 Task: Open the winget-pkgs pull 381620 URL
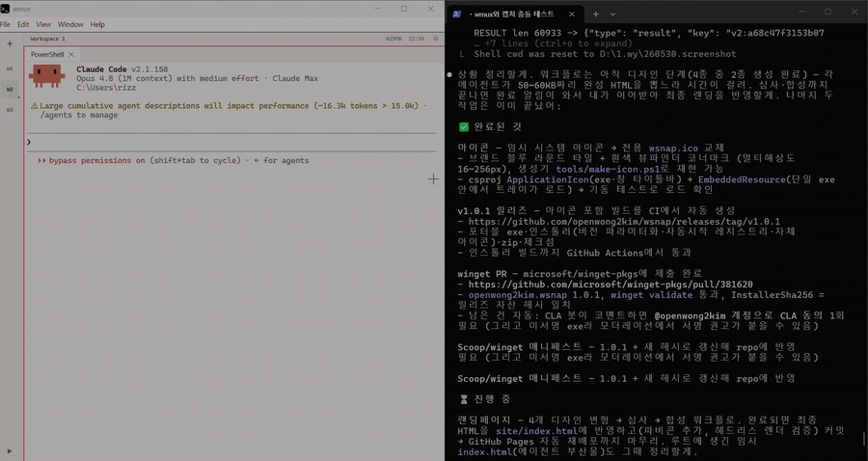[610, 285]
